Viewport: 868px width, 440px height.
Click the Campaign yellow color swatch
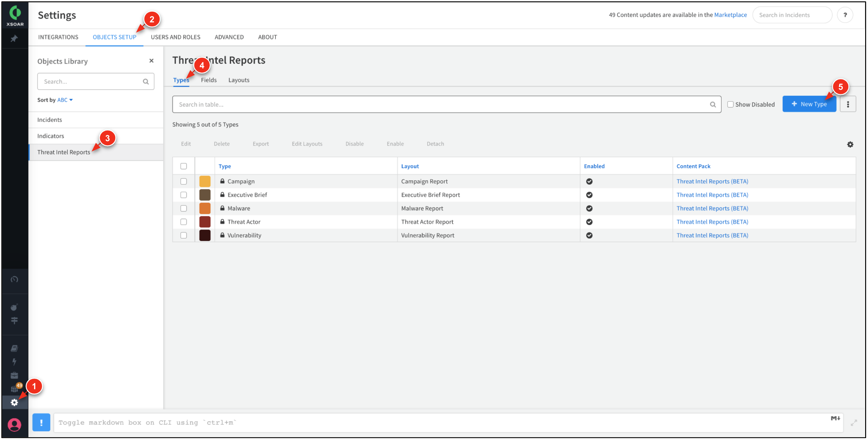(x=205, y=182)
